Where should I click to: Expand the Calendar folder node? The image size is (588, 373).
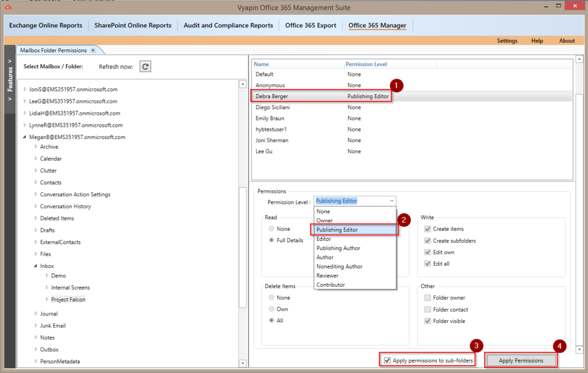click(36, 158)
